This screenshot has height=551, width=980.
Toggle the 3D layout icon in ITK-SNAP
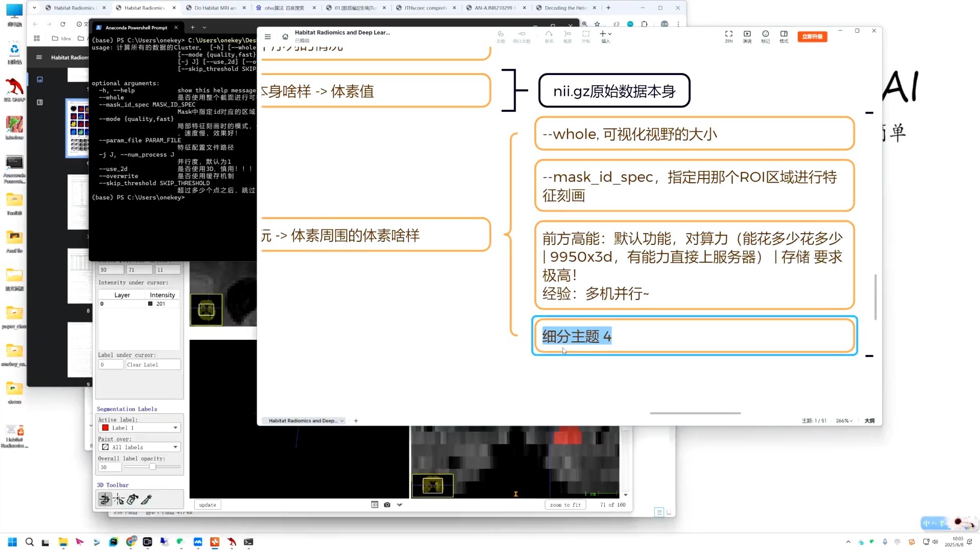click(375, 505)
